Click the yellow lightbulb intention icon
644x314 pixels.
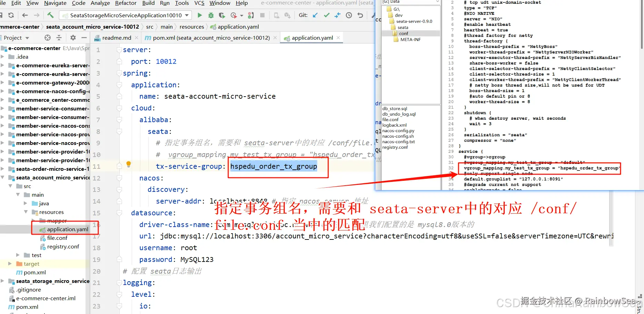[x=129, y=164]
